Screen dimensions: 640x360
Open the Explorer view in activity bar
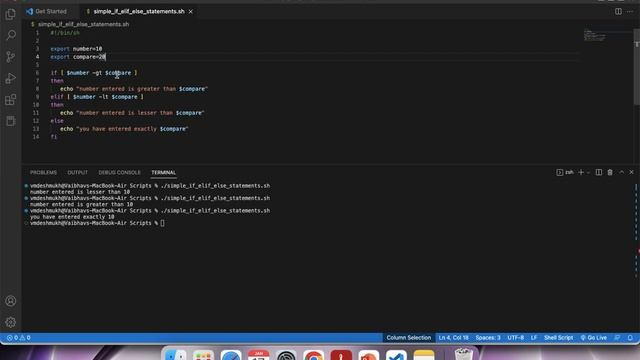tap(11, 14)
